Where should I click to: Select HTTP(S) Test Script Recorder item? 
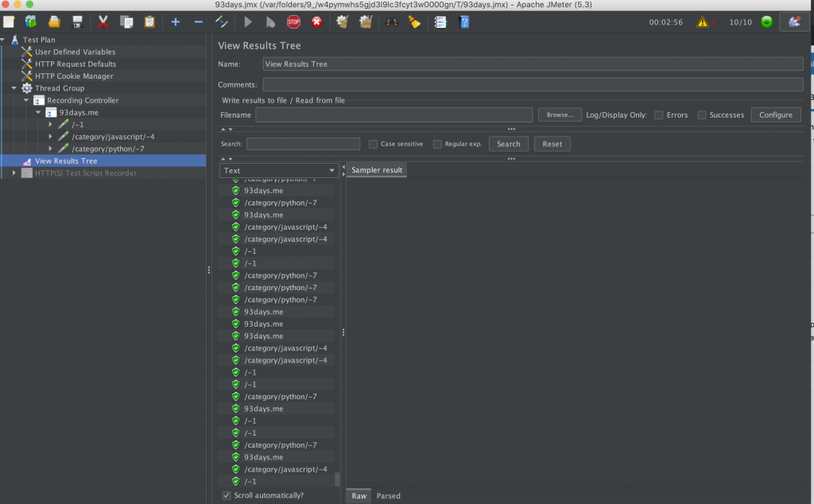86,173
